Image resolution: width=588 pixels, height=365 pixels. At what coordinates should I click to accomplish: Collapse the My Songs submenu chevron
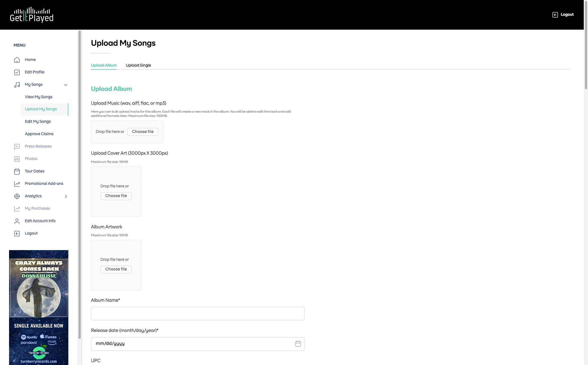click(x=66, y=85)
